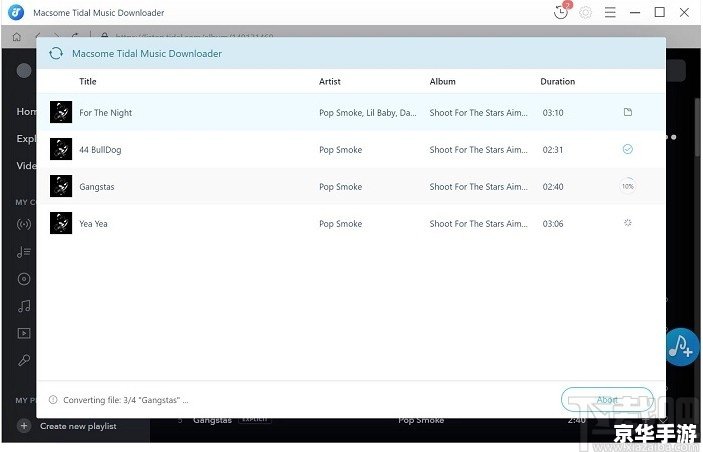Screen dimensions: 703x452
Task: Open the albums disc sidebar icon
Action: coord(24,279)
